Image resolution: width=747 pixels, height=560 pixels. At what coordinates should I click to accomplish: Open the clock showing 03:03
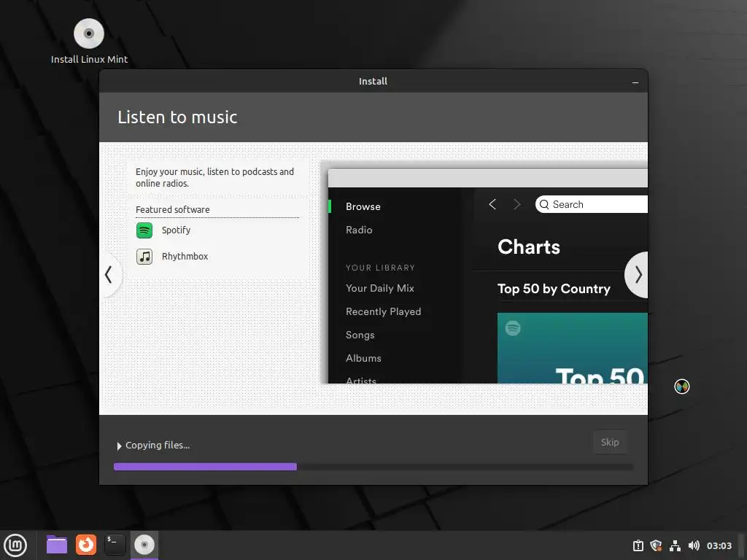click(719, 545)
